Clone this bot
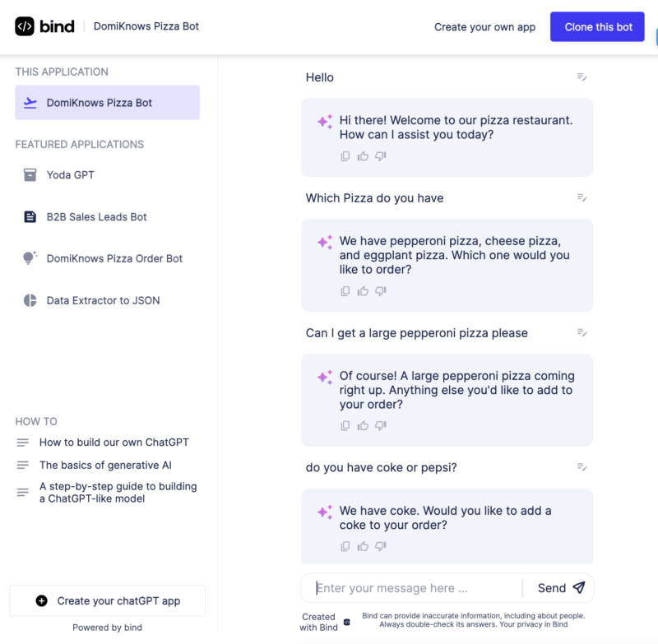The width and height of the screenshot is (658, 644). click(x=597, y=26)
